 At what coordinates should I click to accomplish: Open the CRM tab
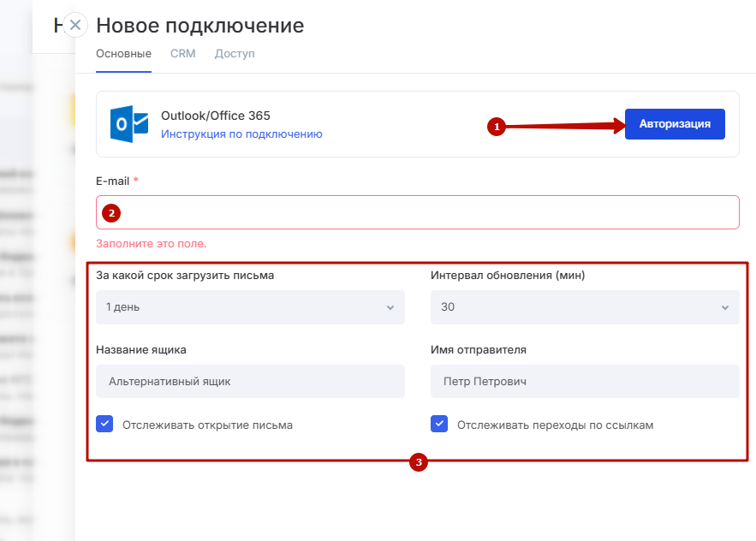[x=182, y=54]
